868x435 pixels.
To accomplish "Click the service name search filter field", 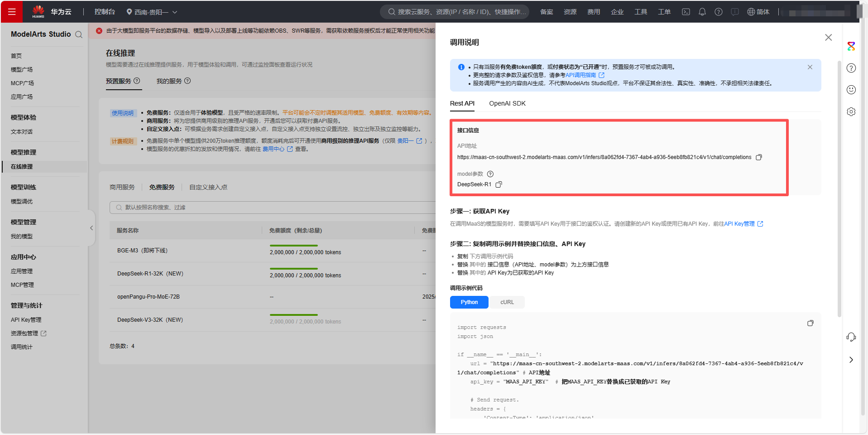I will point(273,208).
